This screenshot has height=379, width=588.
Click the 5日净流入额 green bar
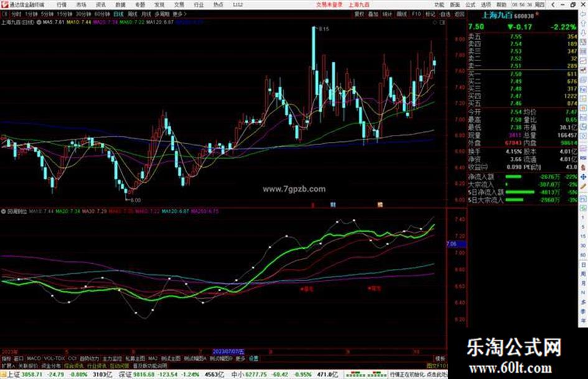click(520, 192)
